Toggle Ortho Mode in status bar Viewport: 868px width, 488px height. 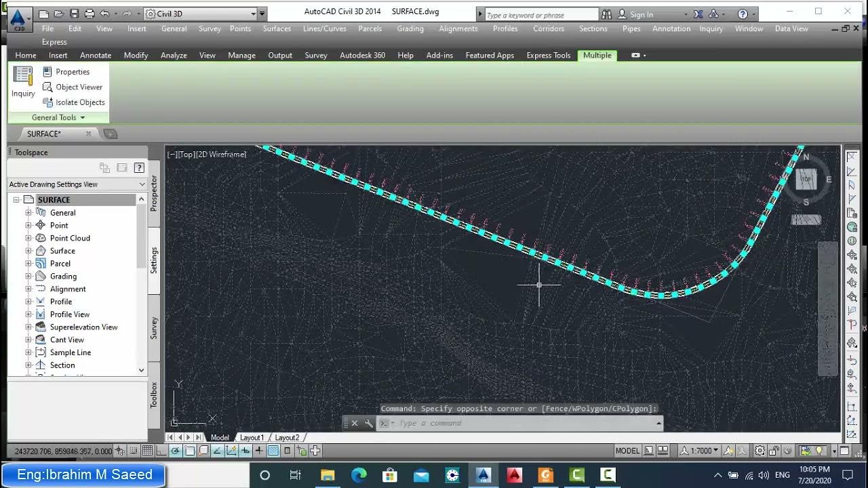click(x=161, y=451)
